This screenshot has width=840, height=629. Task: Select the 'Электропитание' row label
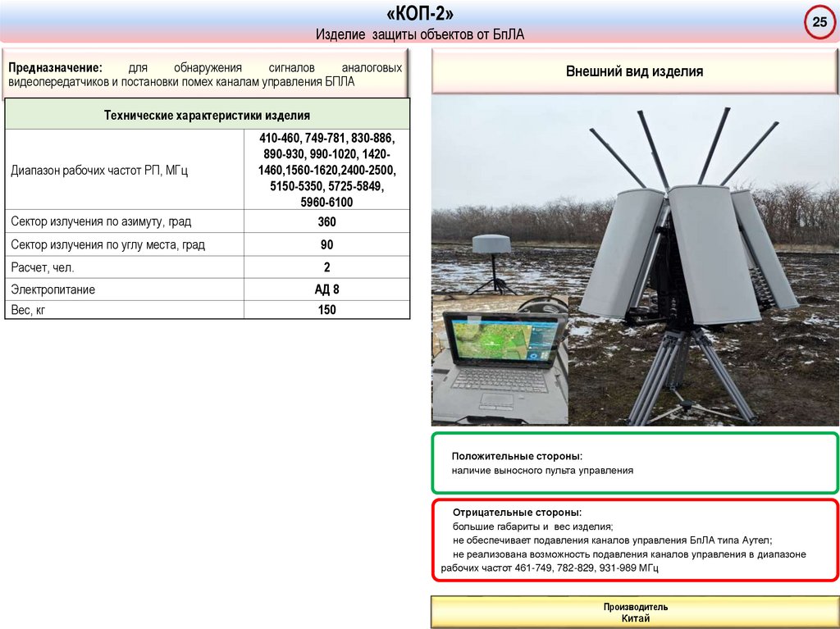coord(53,289)
